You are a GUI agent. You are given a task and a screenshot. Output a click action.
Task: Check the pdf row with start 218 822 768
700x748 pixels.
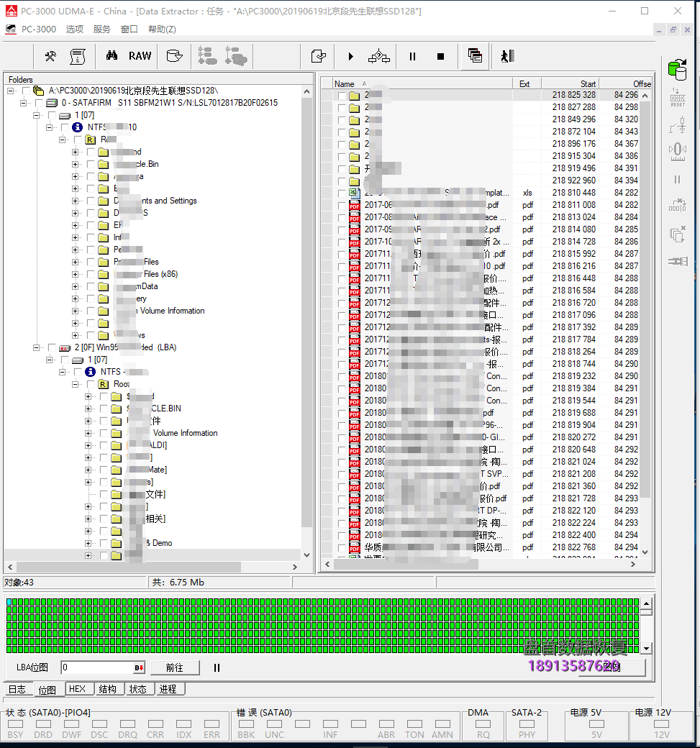[342, 547]
